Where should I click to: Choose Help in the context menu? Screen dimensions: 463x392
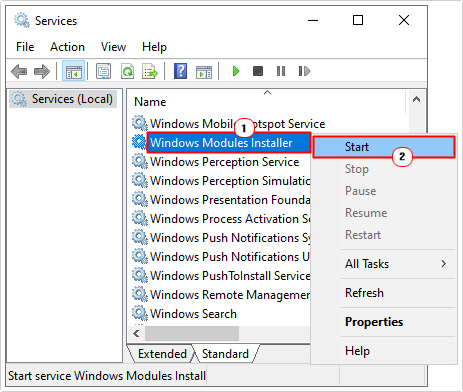pos(384,351)
